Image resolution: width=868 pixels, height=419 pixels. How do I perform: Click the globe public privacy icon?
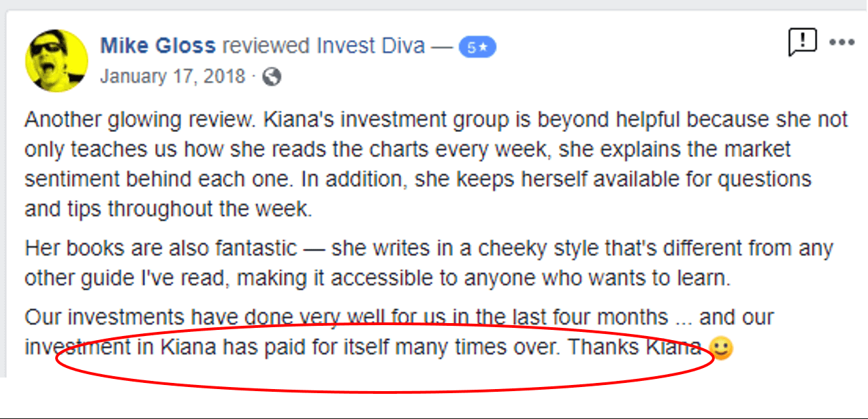[x=272, y=76]
